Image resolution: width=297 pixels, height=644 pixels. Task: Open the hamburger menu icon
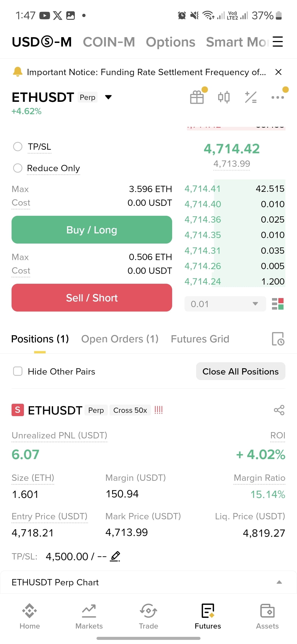[278, 42]
